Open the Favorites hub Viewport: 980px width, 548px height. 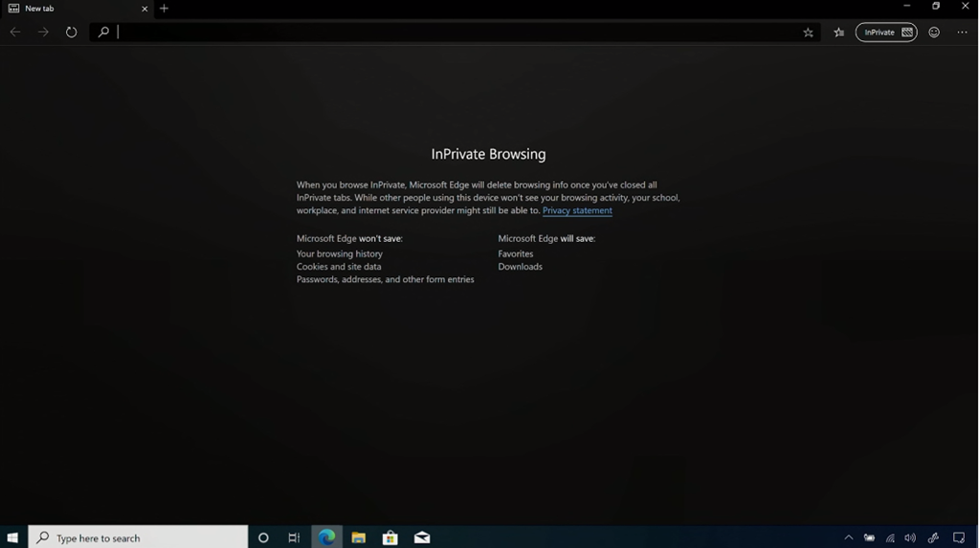tap(838, 33)
